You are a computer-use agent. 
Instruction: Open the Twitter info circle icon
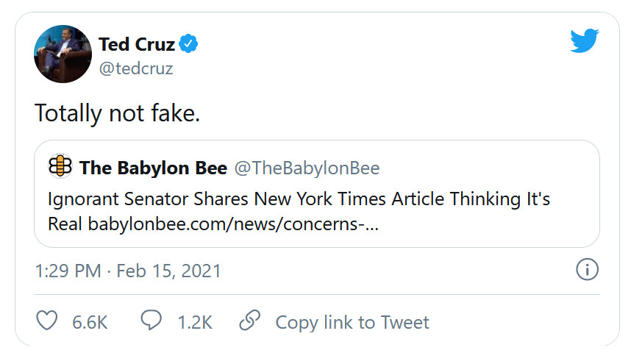point(586,271)
